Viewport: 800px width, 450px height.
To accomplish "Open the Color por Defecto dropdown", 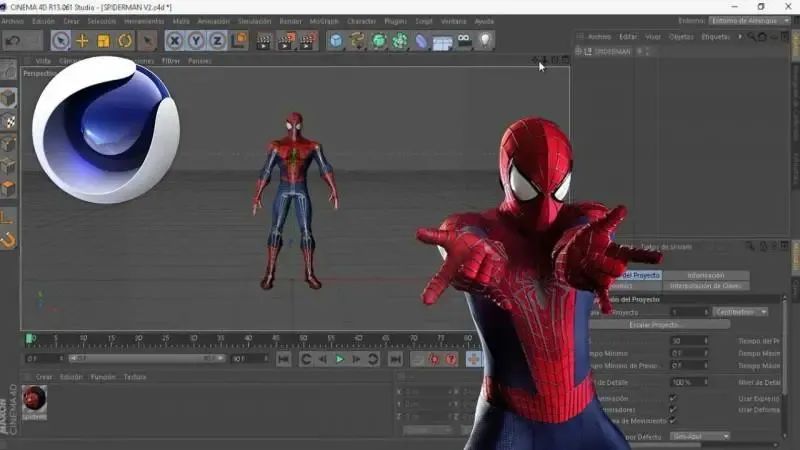I will click(699, 436).
